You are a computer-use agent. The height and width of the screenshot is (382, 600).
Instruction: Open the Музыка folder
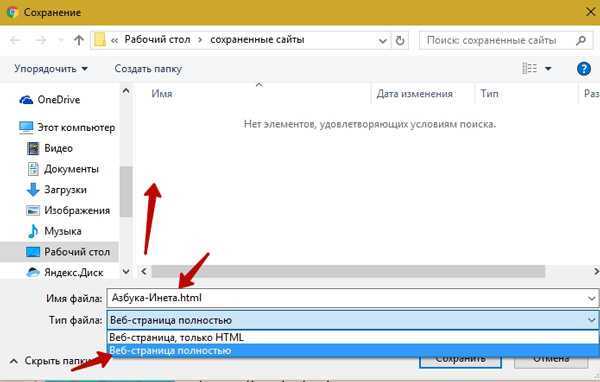click(x=63, y=231)
